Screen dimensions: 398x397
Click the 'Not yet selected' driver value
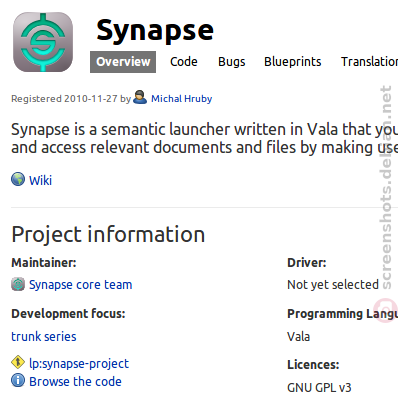333,285
